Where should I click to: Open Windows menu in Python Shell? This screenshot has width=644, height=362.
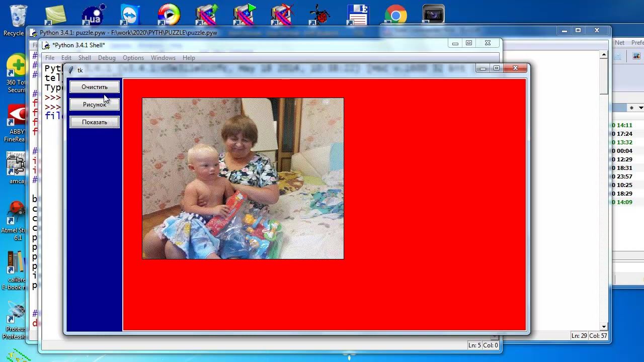click(163, 58)
